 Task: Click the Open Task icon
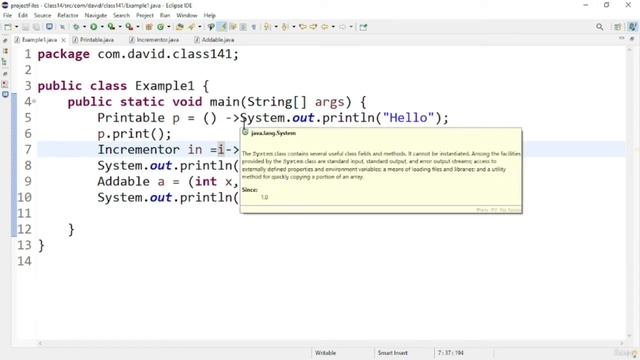coord(191,27)
